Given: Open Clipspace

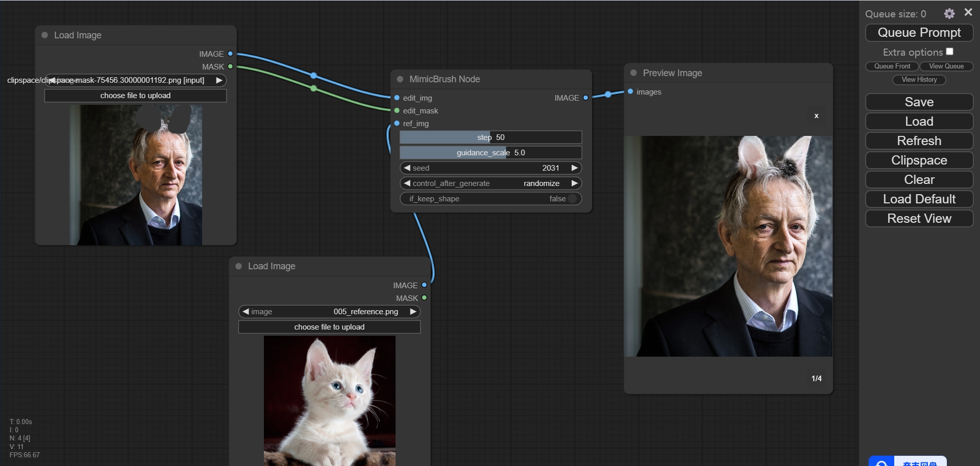Looking at the screenshot, I should click(919, 160).
